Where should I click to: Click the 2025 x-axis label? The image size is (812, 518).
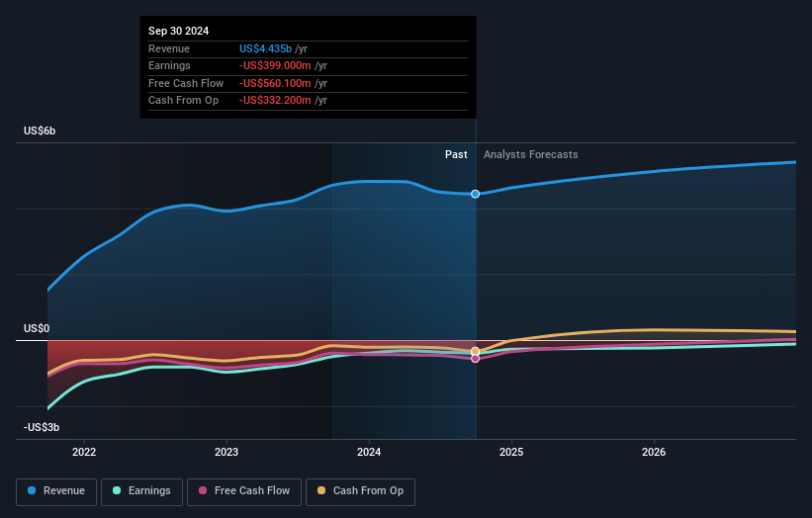tap(511, 452)
